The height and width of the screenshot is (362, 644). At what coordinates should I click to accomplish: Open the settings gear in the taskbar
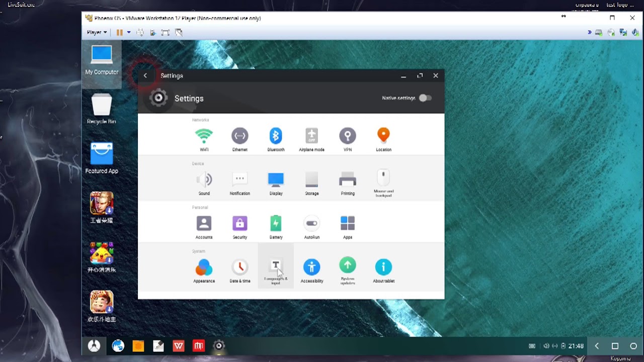coord(218,346)
